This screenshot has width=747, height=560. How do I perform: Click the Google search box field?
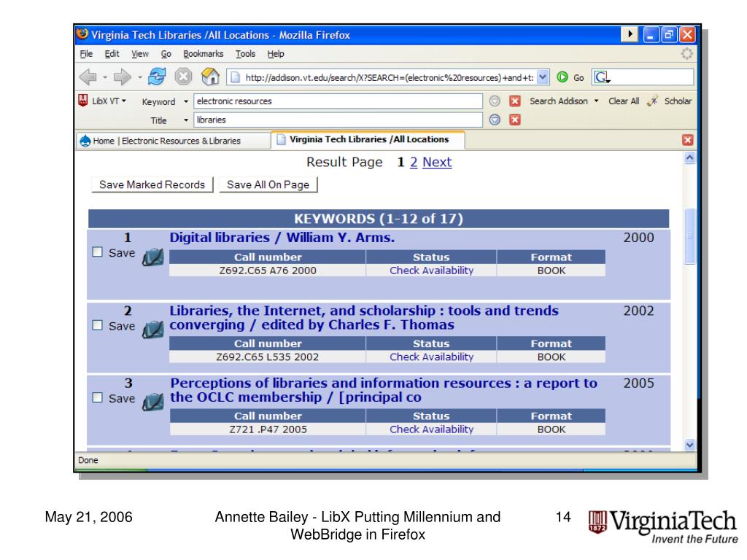tap(643, 77)
